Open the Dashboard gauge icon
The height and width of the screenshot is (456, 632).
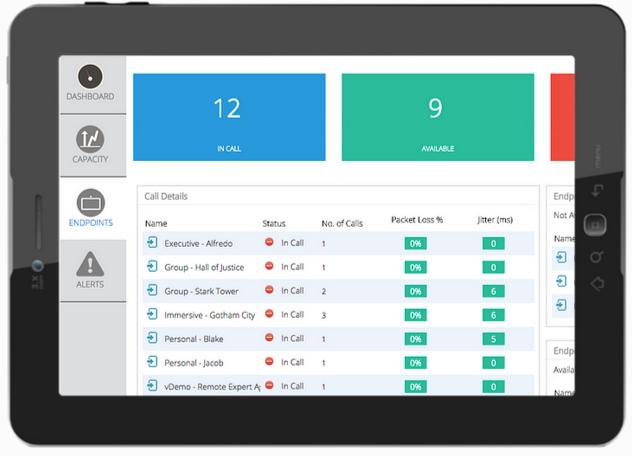90,76
